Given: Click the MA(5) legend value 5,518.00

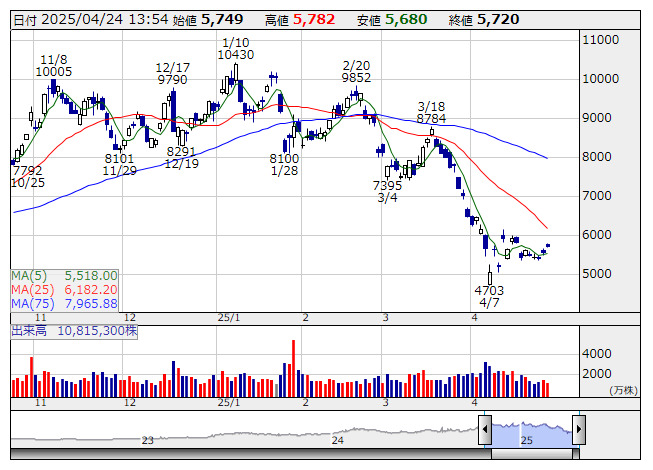Looking at the screenshot, I should point(91,276).
